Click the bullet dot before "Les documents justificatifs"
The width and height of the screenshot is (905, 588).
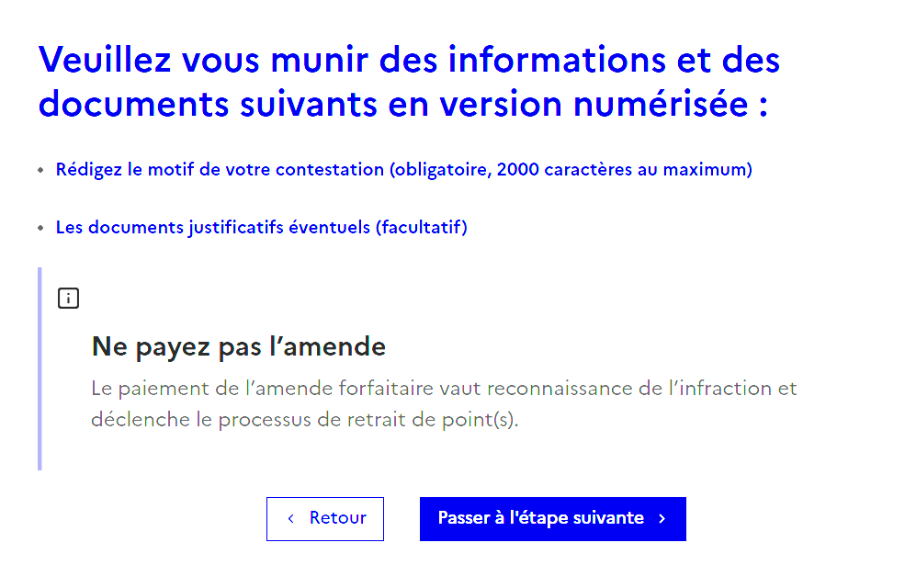[40, 227]
